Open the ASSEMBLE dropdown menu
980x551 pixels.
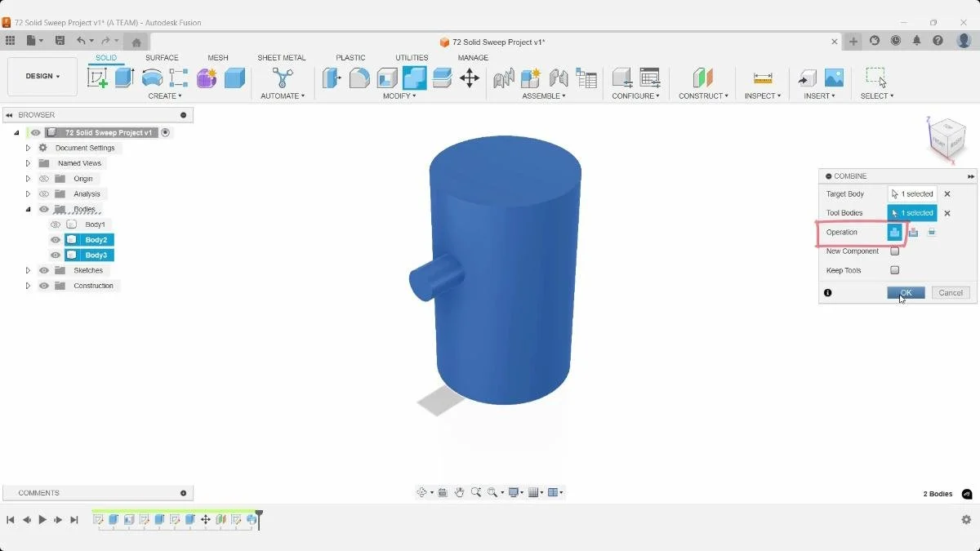[x=544, y=96]
